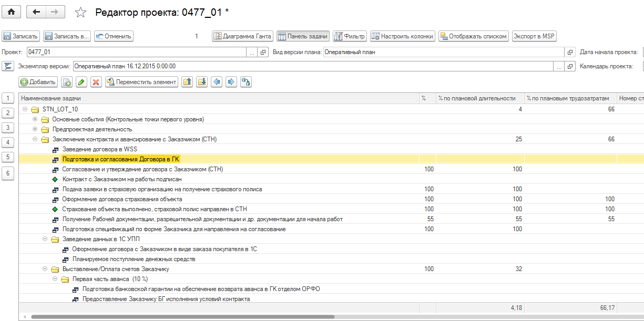Export via the Экспорт в MSP button

click(x=534, y=36)
